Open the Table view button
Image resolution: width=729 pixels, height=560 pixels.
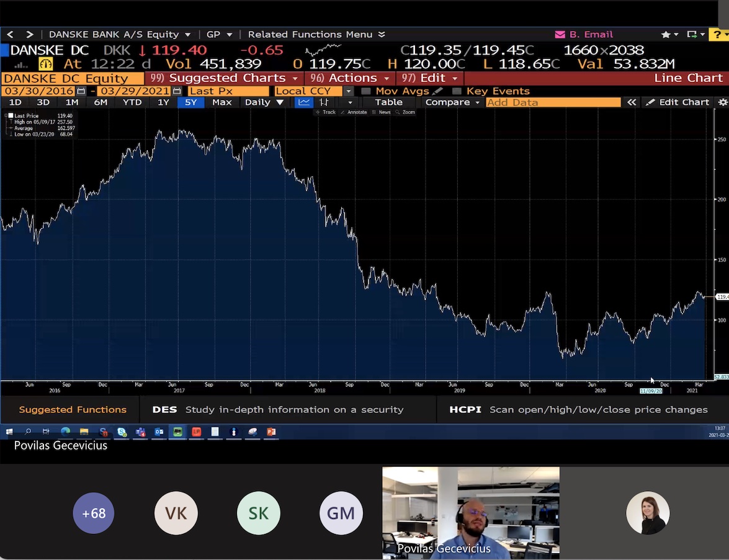388,102
